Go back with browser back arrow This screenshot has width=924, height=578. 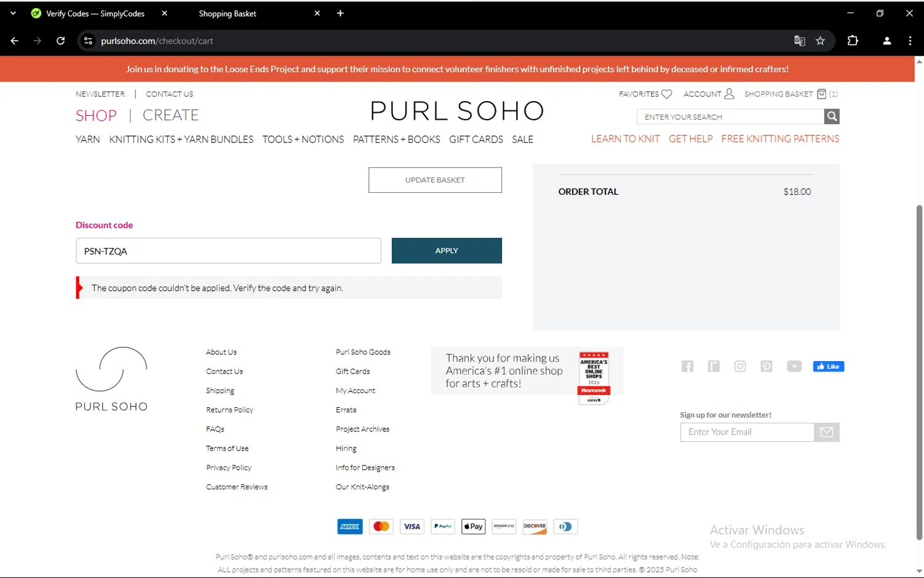coord(15,41)
